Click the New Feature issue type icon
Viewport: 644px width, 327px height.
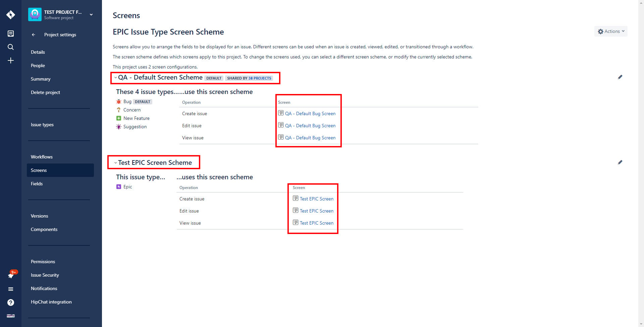(119, 118)
